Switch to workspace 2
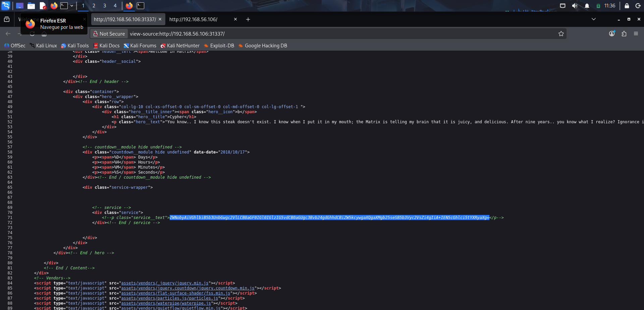644x310 pixels. (94, 6)
